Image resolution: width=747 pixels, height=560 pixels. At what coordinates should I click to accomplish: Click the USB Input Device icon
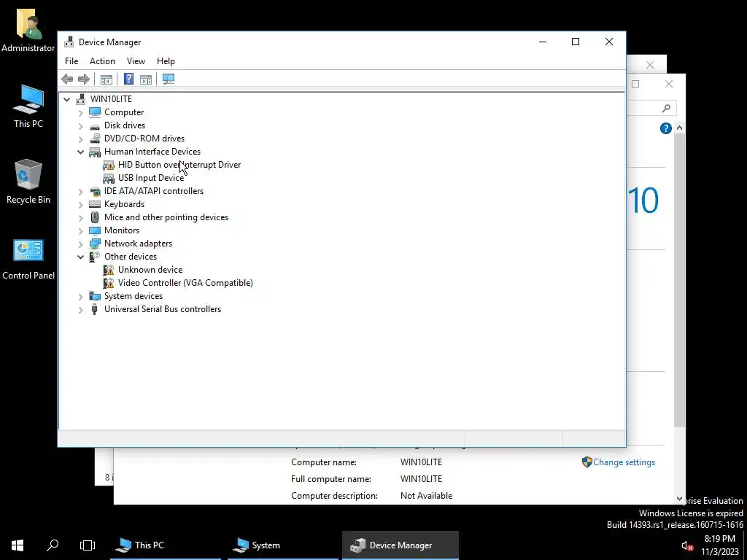pos(109,178)
